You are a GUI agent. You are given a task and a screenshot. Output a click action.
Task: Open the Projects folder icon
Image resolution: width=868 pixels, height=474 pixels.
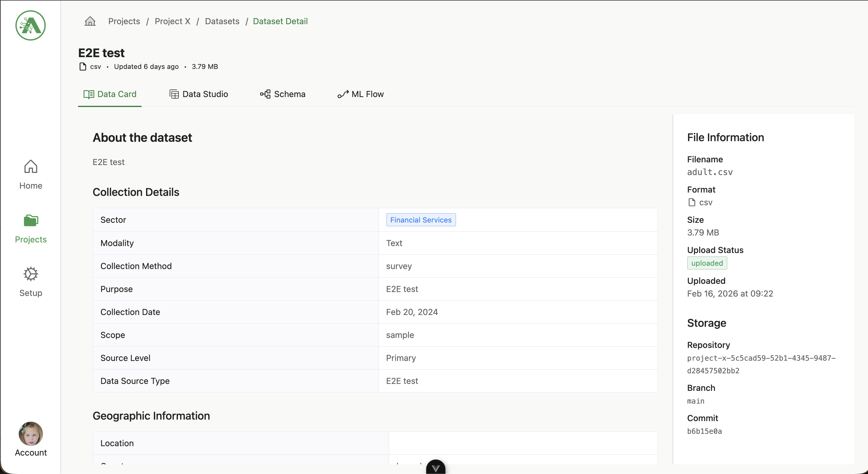(x=31, y=221)
